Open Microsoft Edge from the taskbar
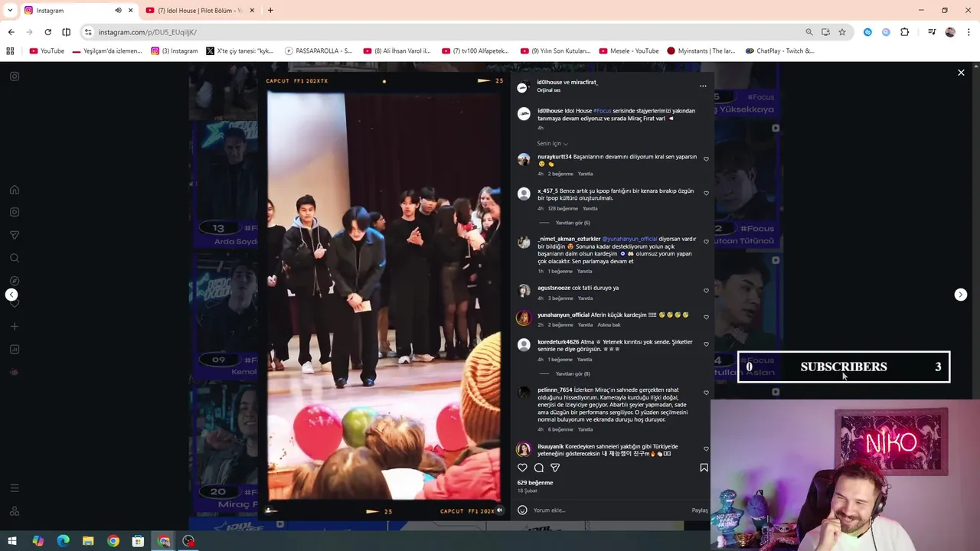 coord(63,541)
